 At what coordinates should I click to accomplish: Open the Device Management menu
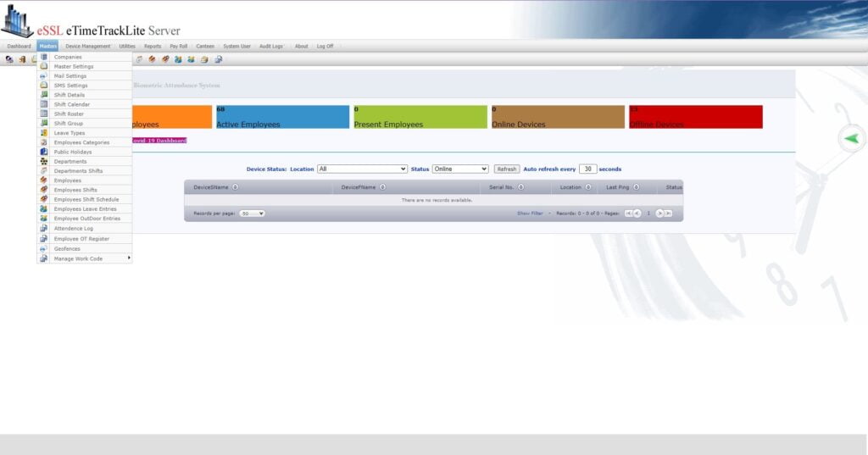pyautogui.click(x=88, y=47)
